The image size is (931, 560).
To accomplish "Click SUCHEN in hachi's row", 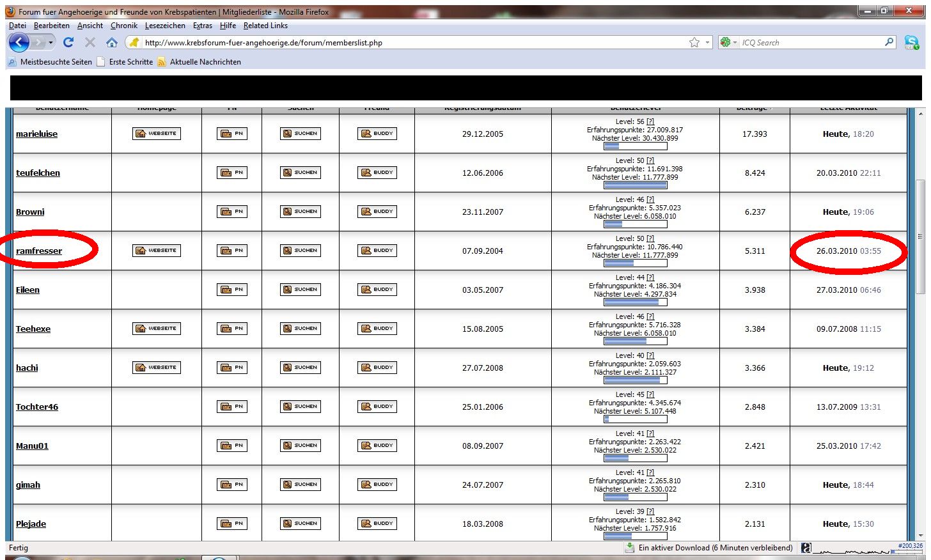I will coord(300,368).
